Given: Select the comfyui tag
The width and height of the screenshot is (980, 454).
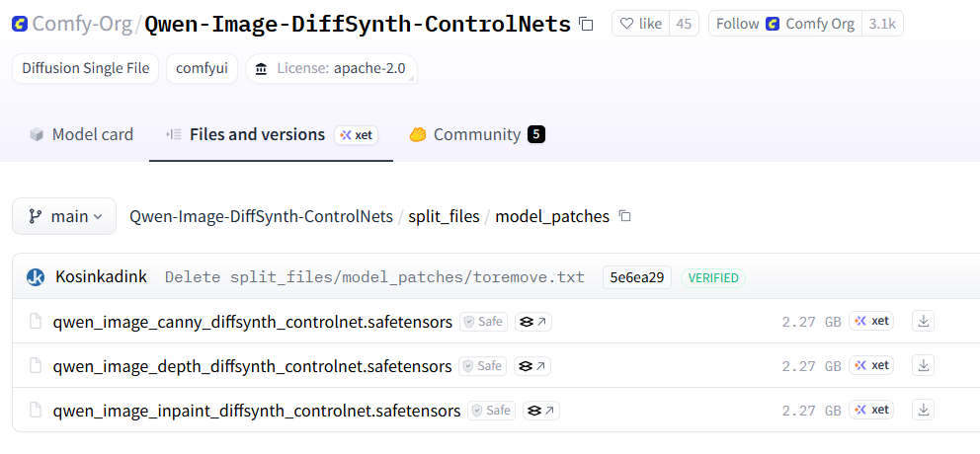Looking at the screenshot, I should click(202, 68).
